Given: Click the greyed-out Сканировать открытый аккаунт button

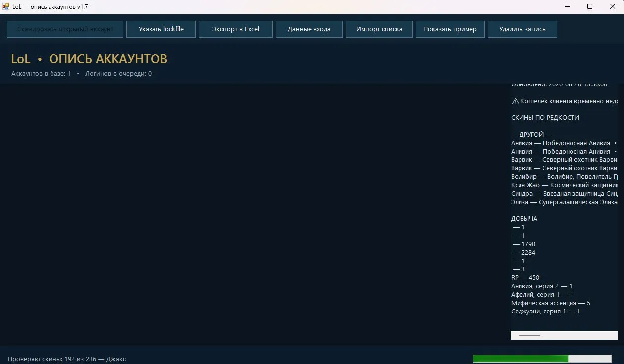Looking at the screenshot, I should tap(65, 29).
